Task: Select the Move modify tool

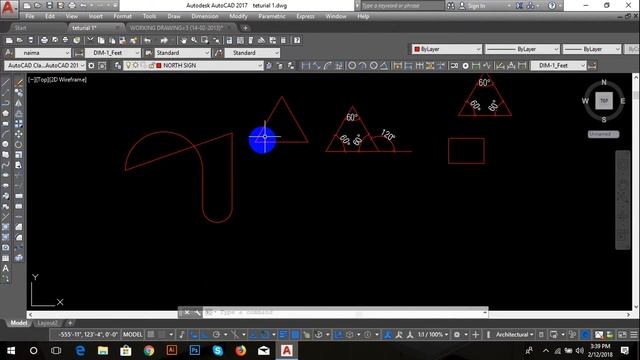Action: click(x=19, y=134)
